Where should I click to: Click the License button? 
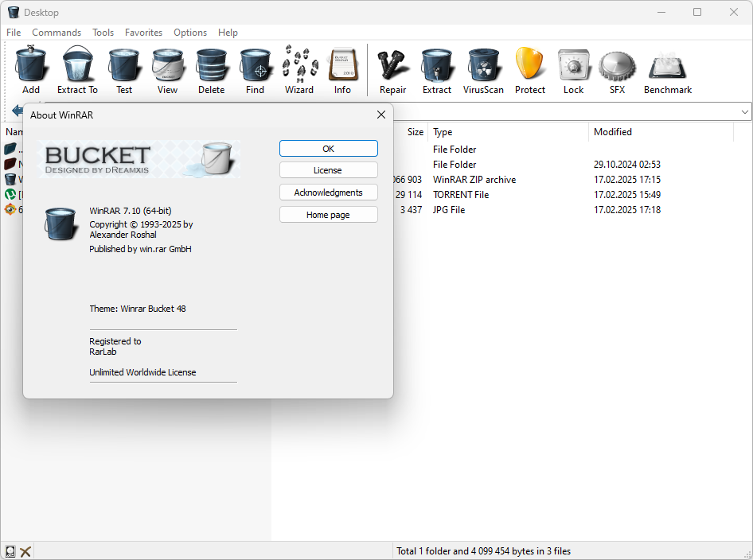(x=329, y=170)
